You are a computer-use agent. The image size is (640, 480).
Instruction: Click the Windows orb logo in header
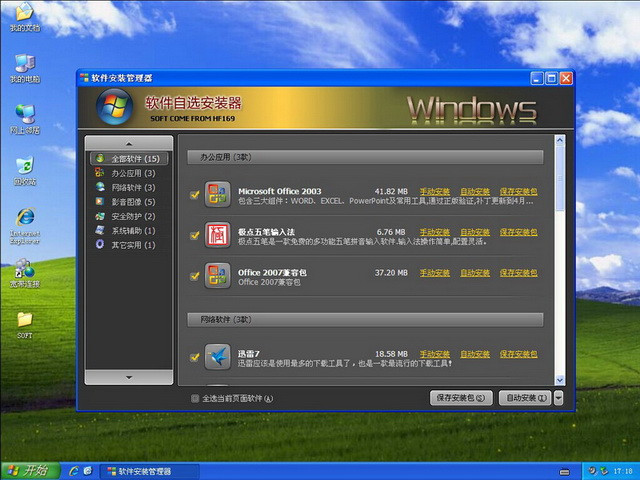[x=115, y=107]
